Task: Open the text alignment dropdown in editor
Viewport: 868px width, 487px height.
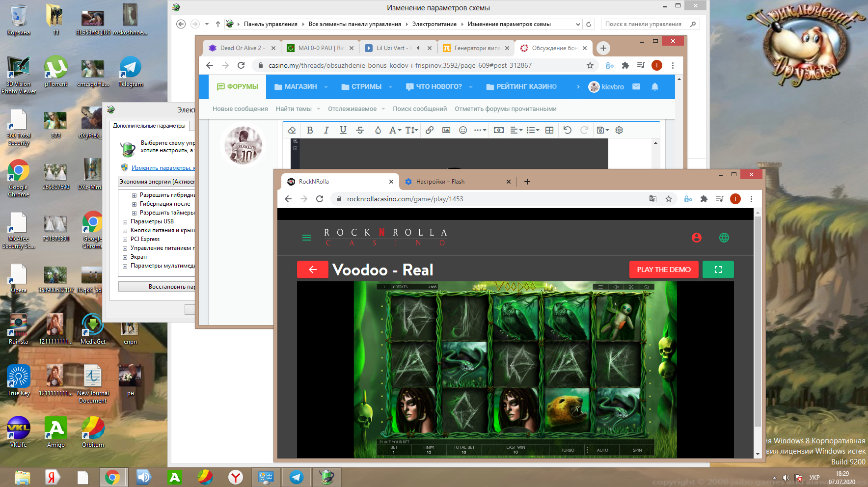Action: tap(516, 130)
